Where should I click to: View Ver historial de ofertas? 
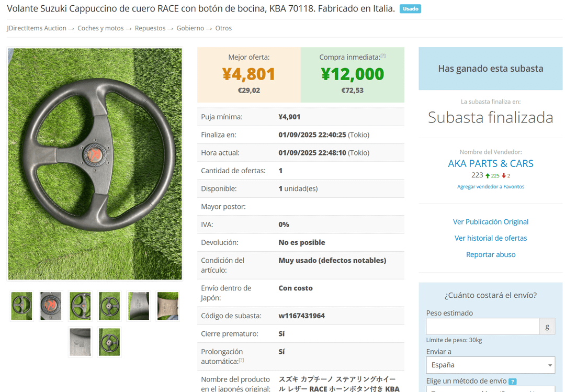click(x=490, y=238)
